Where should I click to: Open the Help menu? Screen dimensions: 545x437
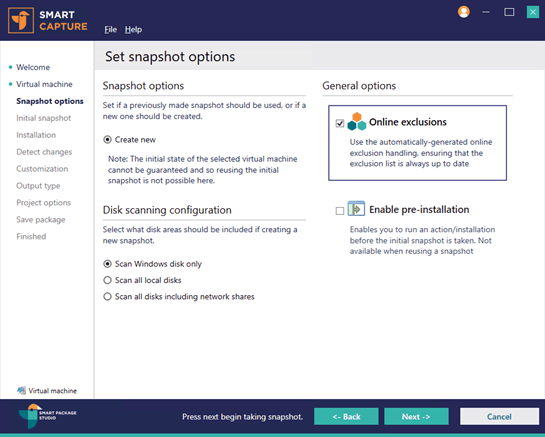point(133,30)
